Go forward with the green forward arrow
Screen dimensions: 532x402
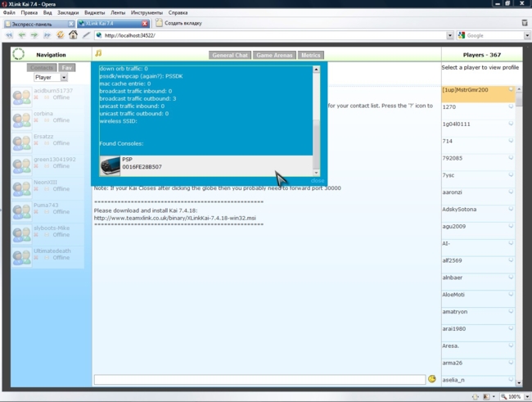click(x=34, y=35)
